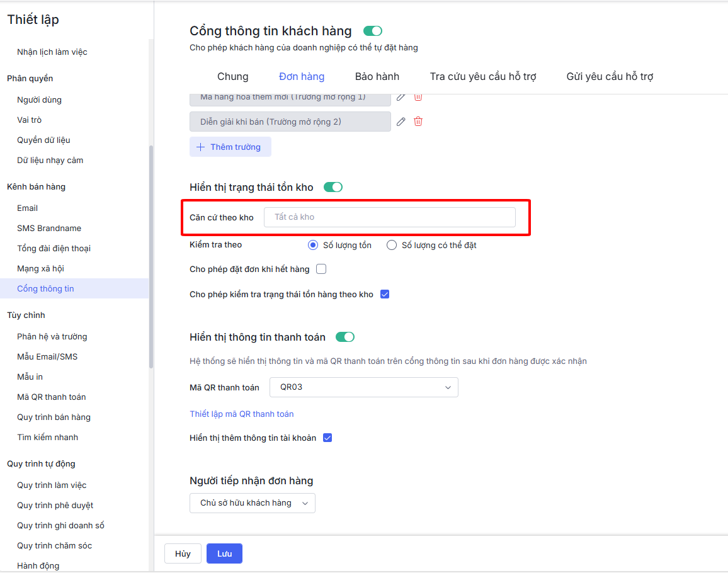Check Cho phép đặt đơn khi hết hàng

click(321, 269)
